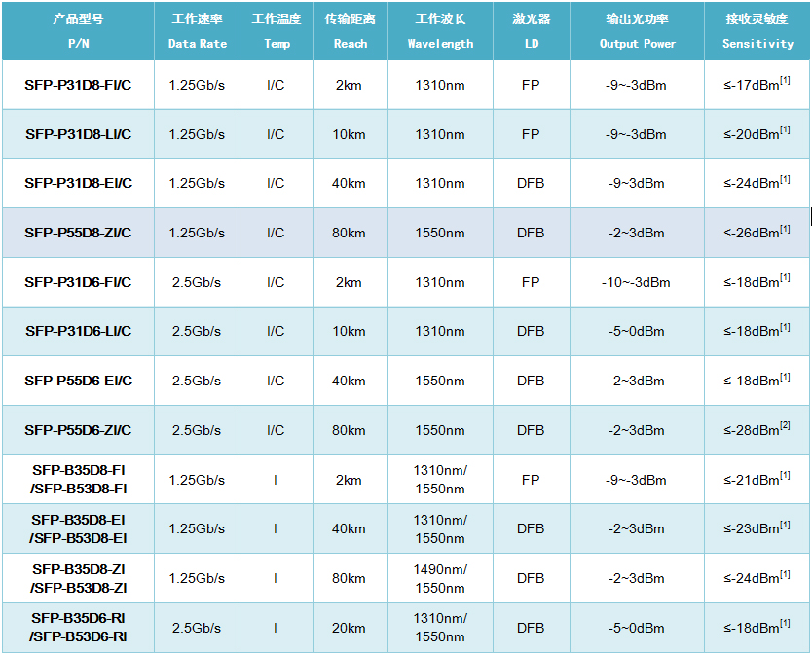Select product SFP-P31D6-FI/C
Image resolution: width=812 pixels, height=654 pixels.
point(78,283)
